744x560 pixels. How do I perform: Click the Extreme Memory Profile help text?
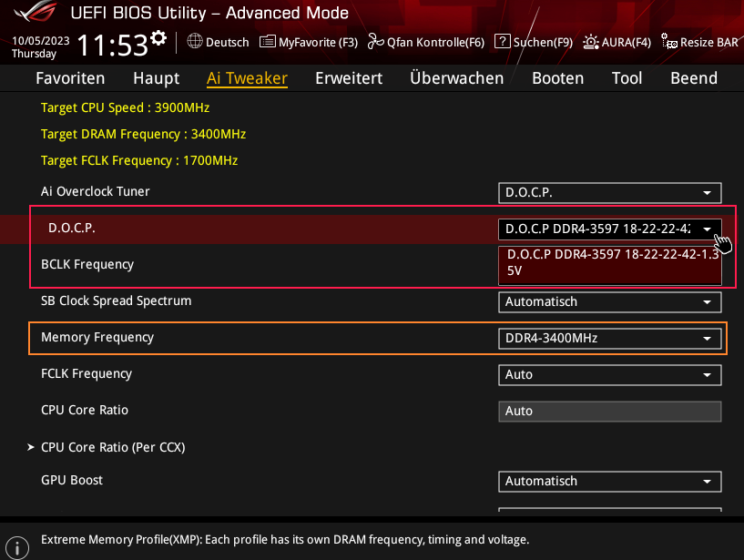(285, 540)
